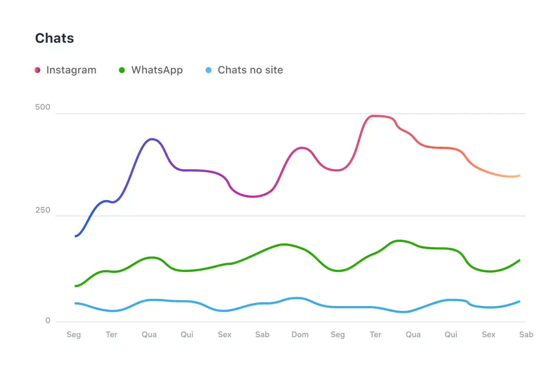Viewport: 553px width, 392px height.
Task: Toggle the Instagram series legend label
Action: pyautogui.click(x=71, y=70)
